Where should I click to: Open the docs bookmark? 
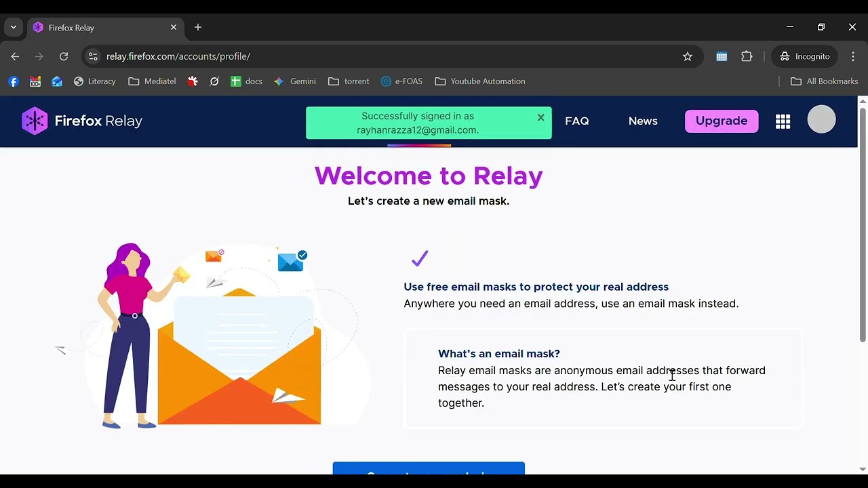[247, 81]
